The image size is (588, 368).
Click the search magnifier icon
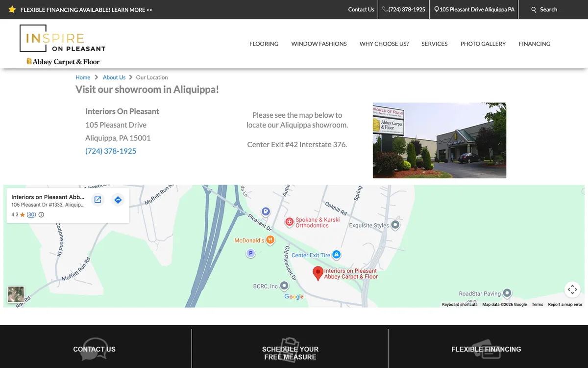pos(534,10)
